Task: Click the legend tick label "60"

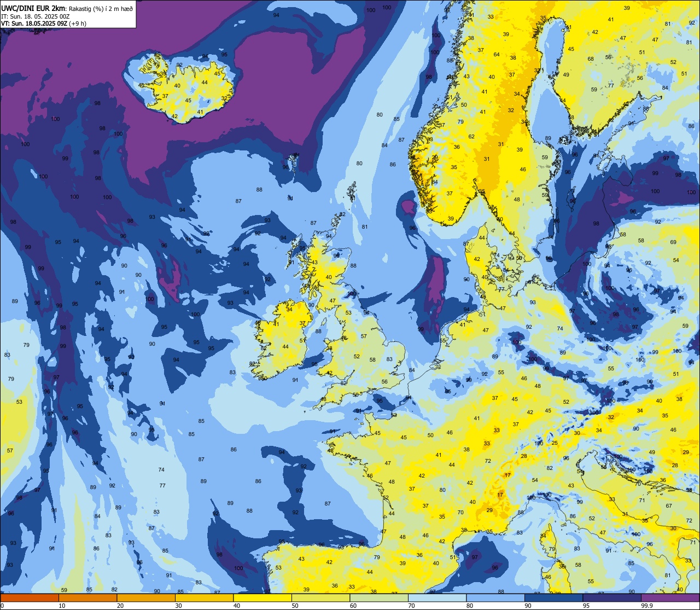Action: click(353, 606)
